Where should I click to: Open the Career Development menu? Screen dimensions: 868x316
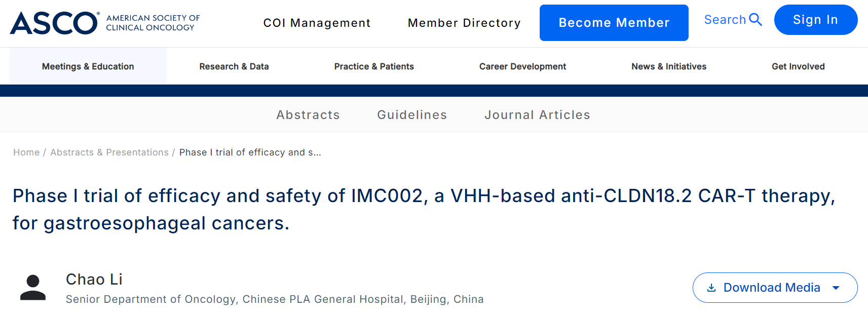point(522,66)
